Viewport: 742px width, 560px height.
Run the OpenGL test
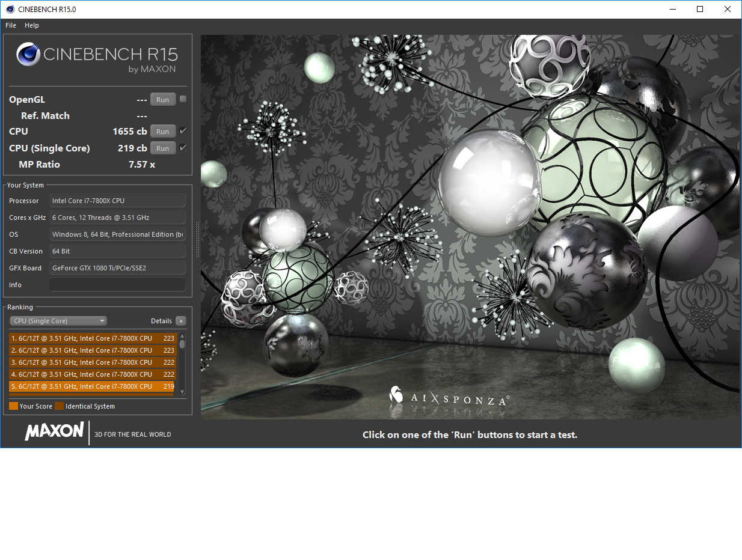point(163,100)
